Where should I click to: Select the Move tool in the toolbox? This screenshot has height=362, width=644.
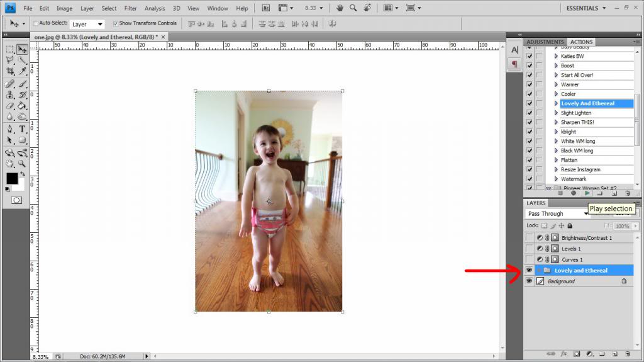22,49
